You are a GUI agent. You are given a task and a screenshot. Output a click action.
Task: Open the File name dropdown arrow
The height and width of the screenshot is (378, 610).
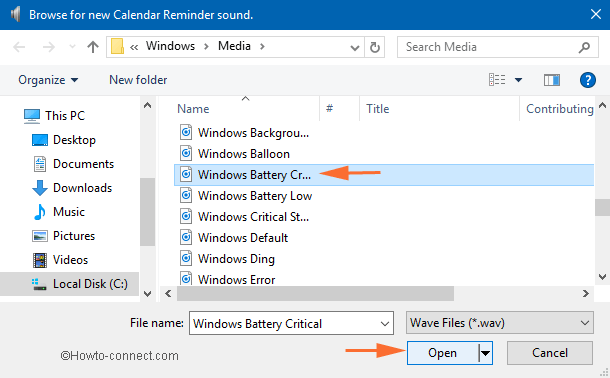[x=385, y=324]
